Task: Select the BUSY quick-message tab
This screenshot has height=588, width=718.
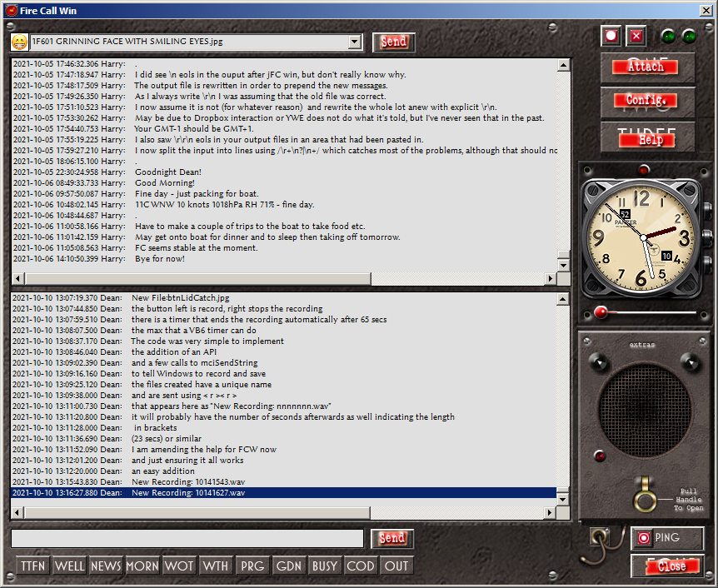Action: pos(325,566)
